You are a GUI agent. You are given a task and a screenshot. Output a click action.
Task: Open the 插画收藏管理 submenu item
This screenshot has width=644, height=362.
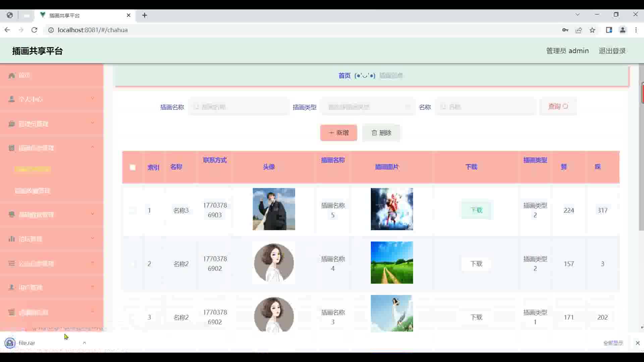coord(33,191)
